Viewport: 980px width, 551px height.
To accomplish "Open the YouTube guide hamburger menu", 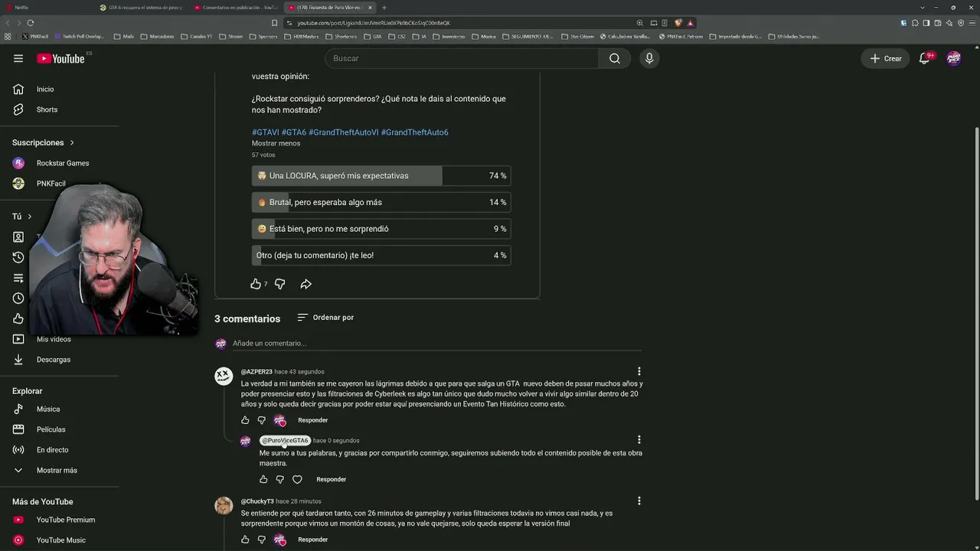I will [x=18, y=58].
